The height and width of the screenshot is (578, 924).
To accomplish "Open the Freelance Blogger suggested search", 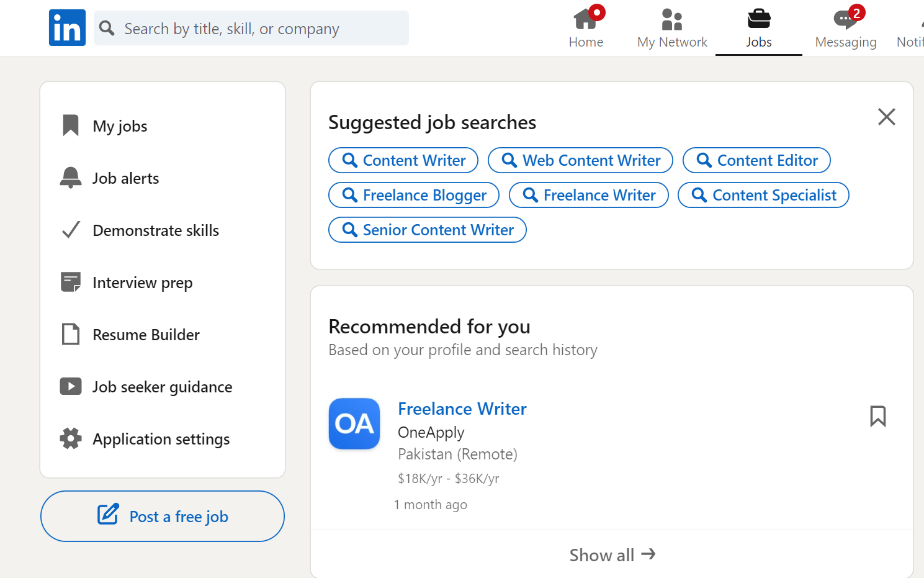I will [x=413, y=195].
